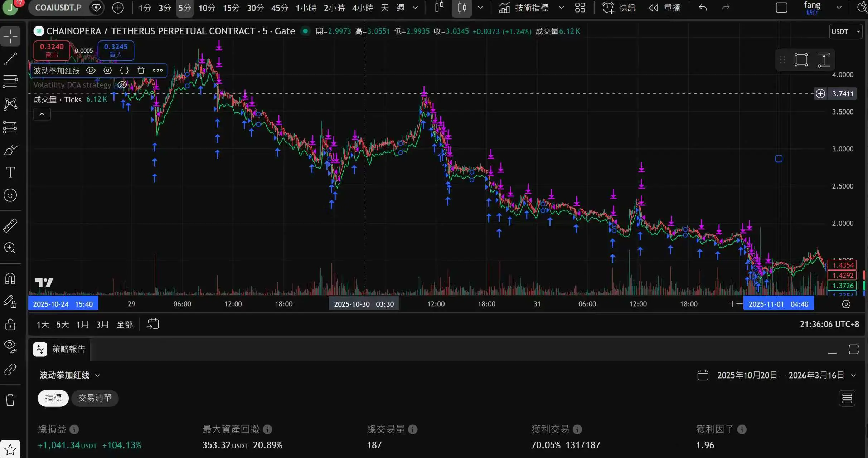Screen dimensions: 868x458
Task: Select the text annotation tool
Action: (x=10, y=172)
